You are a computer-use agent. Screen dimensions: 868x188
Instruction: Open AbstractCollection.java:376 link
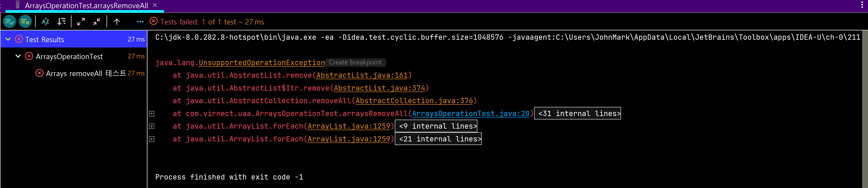point(414,101)
